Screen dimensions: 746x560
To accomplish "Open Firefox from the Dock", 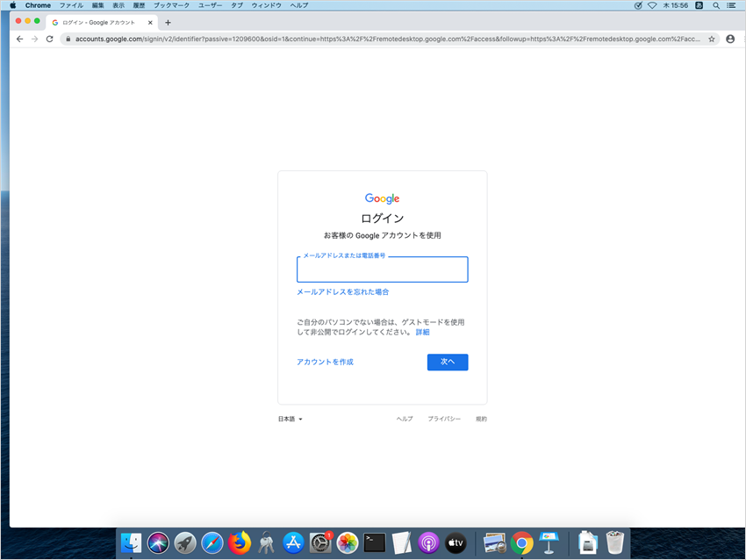I will [x=240, y=542].
